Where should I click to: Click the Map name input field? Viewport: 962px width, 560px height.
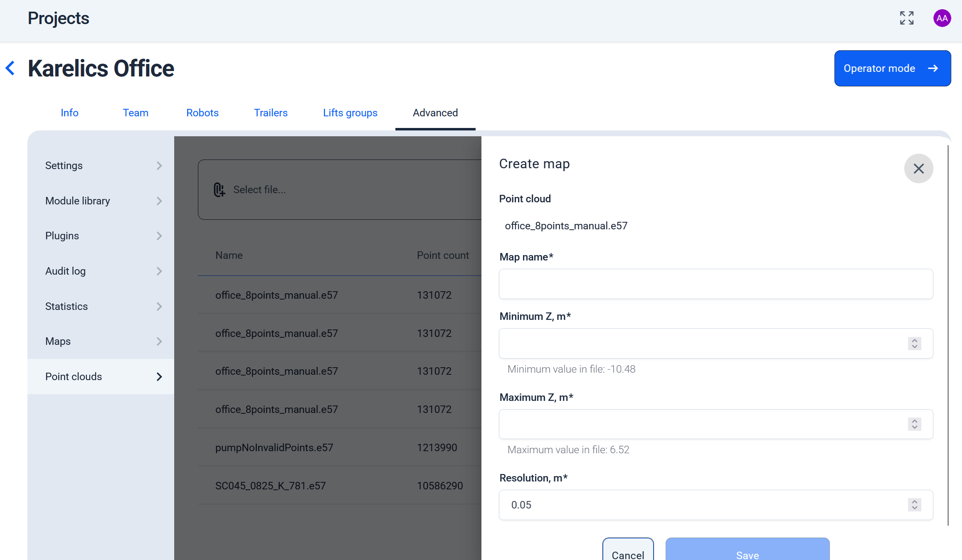tap(715, 284)
